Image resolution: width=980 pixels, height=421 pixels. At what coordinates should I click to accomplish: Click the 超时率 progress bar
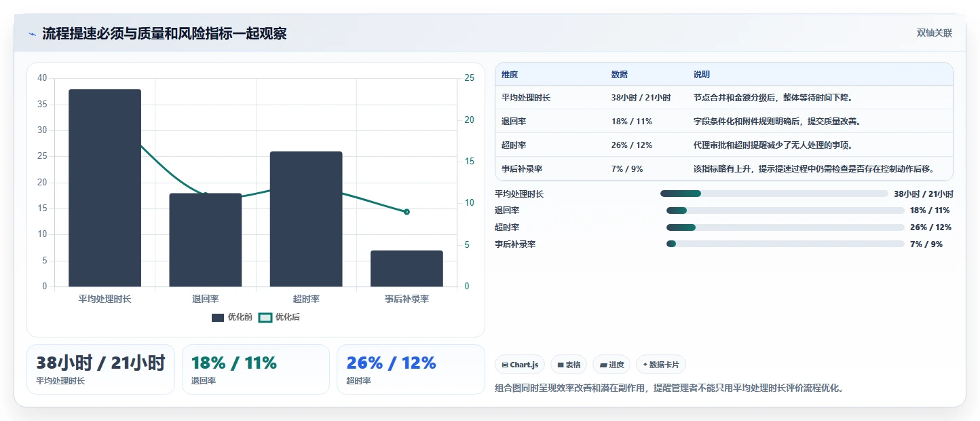[785, 227]
